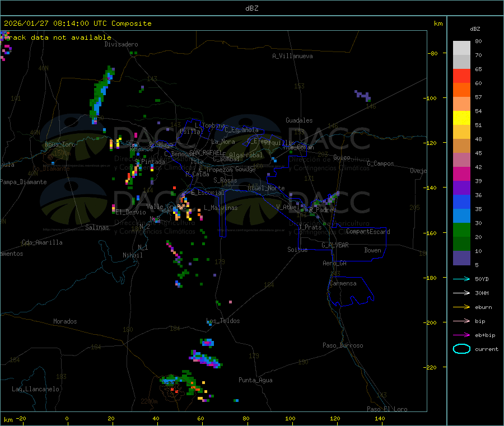Click the timestamp 2026/01/27 08:14:00 UTC Composite
Image resolution: width=504 pixels, height=426 pixels.
77,24
